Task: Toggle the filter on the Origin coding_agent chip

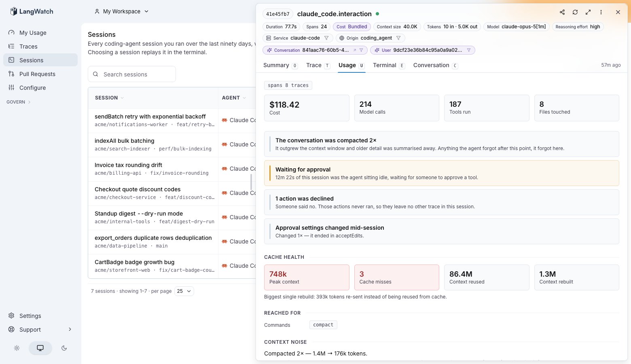Action: pos(398,38)
